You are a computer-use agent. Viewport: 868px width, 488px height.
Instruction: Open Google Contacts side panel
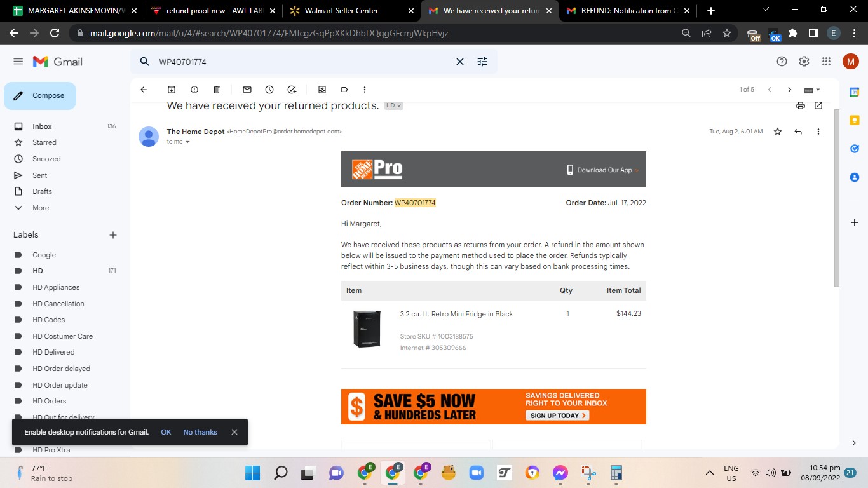(855, 177)
